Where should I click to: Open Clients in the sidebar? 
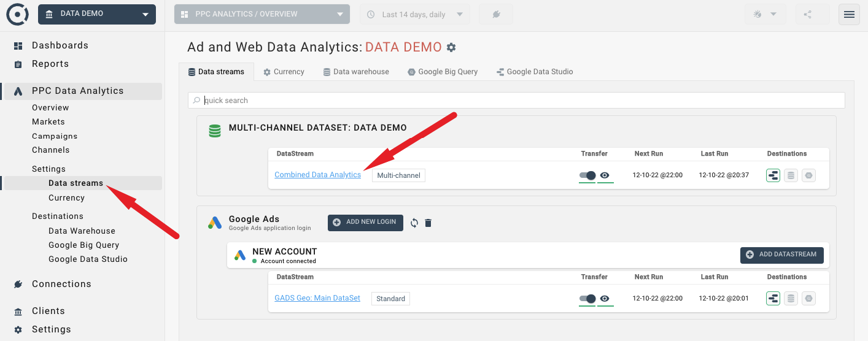pos(48,311)
